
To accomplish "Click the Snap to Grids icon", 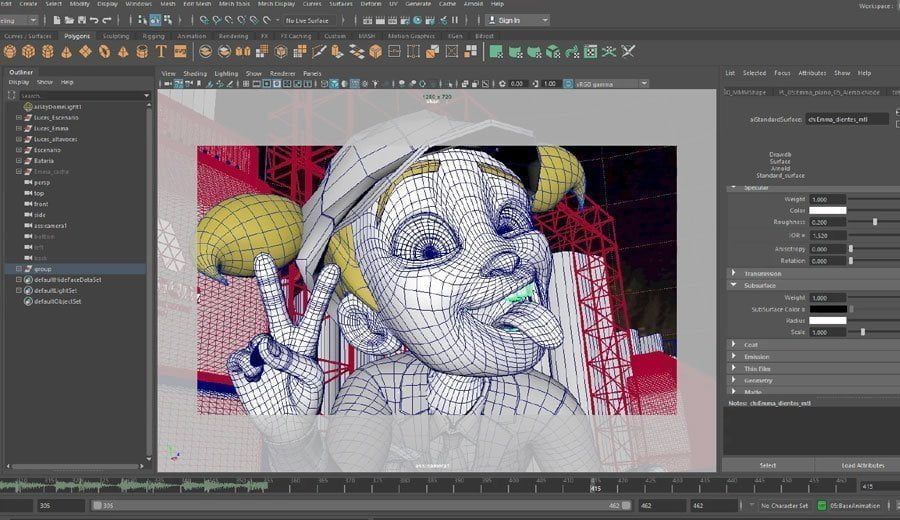I will click(204, 20).
